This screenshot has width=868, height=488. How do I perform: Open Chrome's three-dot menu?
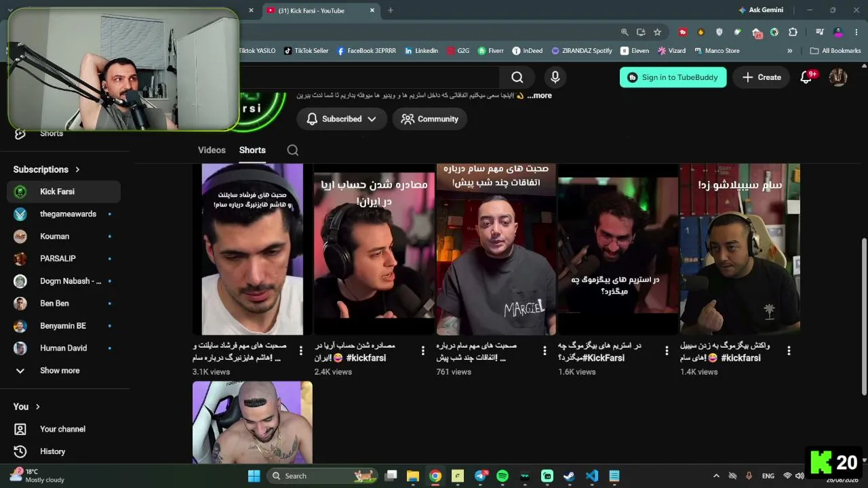(x=857, y=32)
